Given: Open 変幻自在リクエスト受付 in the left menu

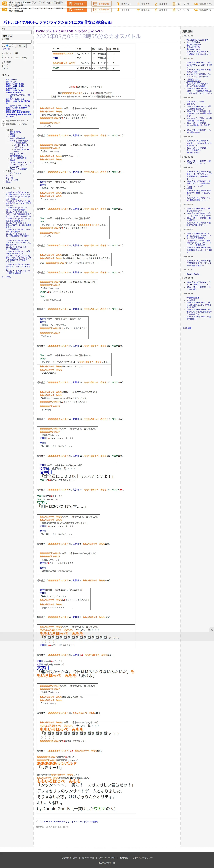Looking at the screenshot, I should point(20,106).
